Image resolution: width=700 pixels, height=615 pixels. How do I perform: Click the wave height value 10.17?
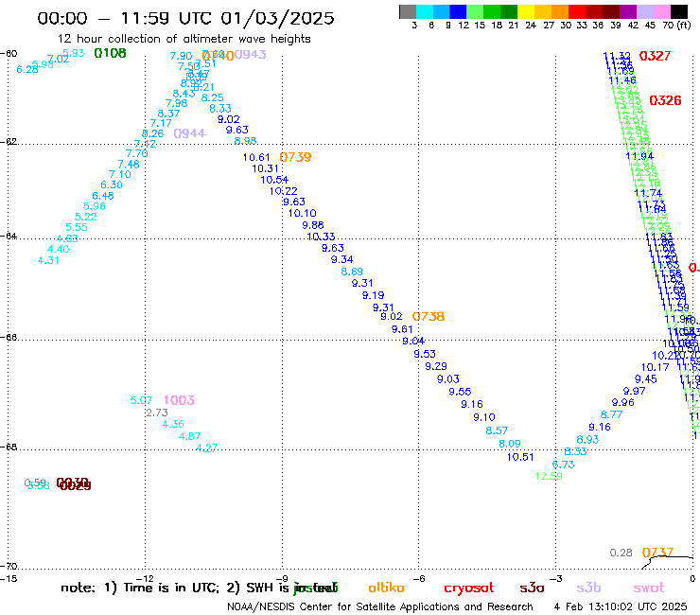[656, 367]
